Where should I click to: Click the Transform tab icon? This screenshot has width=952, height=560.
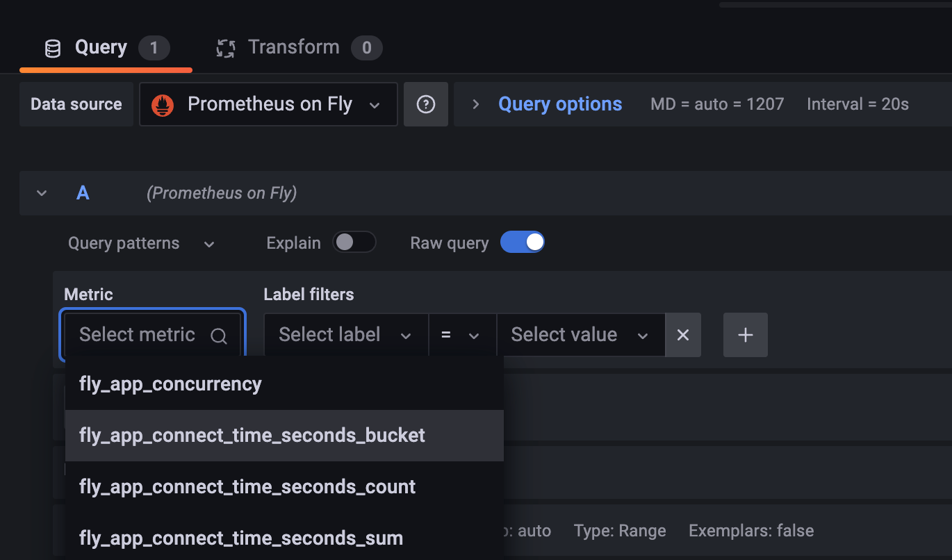tap(226, 48)
